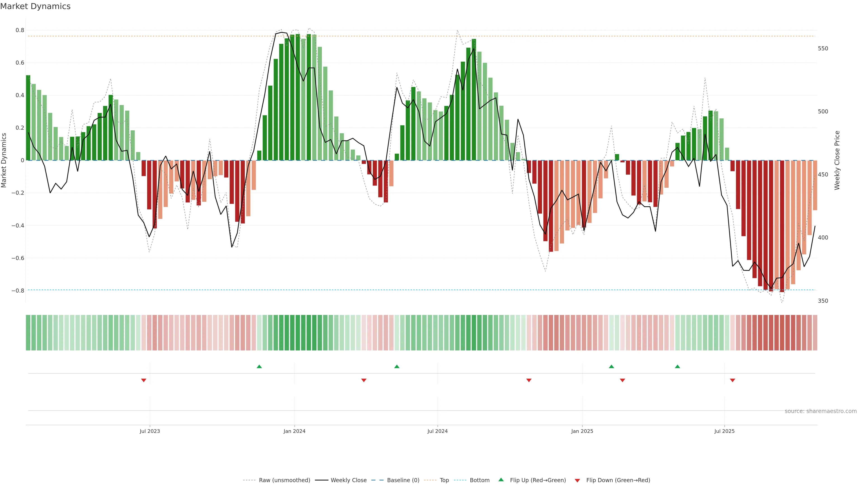Viewport: 868px width, 488px height.
Task: Click the Jul 2025 x-axis label
Action: [724, 431]
